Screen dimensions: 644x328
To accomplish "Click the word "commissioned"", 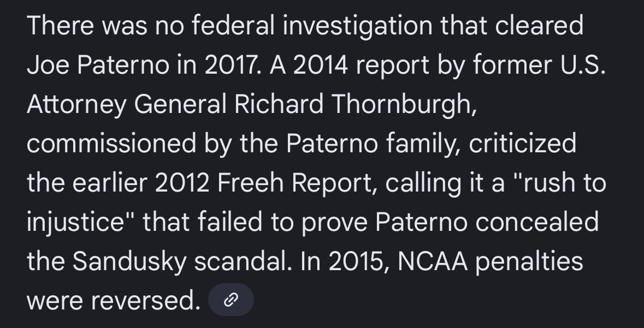I will pyautogui.click(x=111, y=144).
